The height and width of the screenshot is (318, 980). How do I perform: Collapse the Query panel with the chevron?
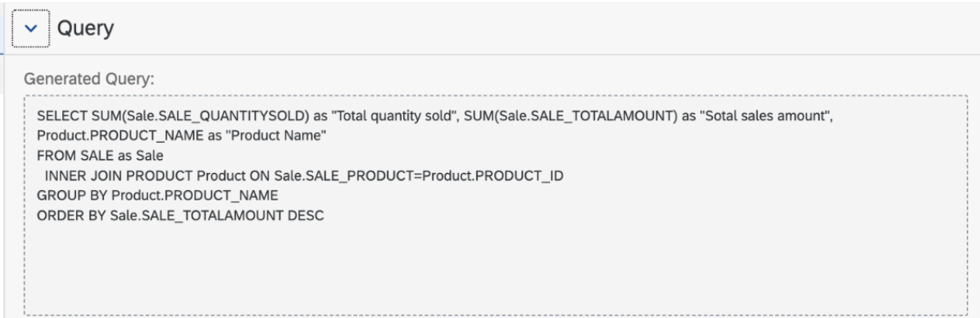29,29
